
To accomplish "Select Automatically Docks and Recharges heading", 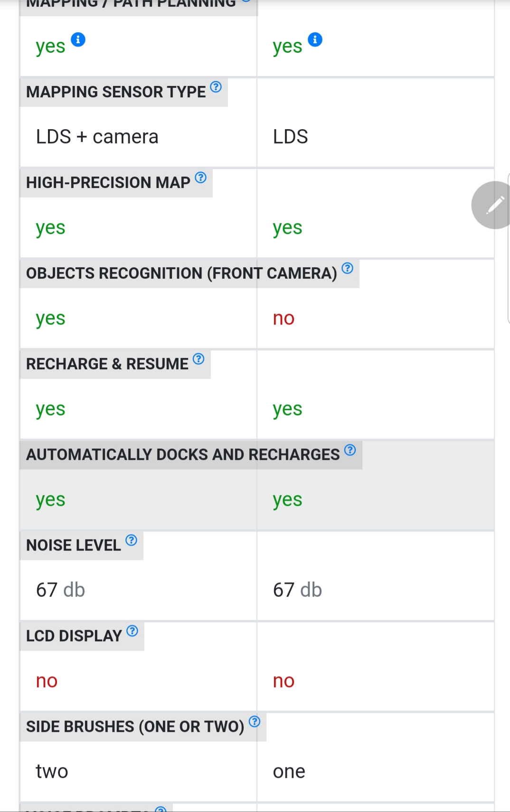I will (x=183, y=455).
